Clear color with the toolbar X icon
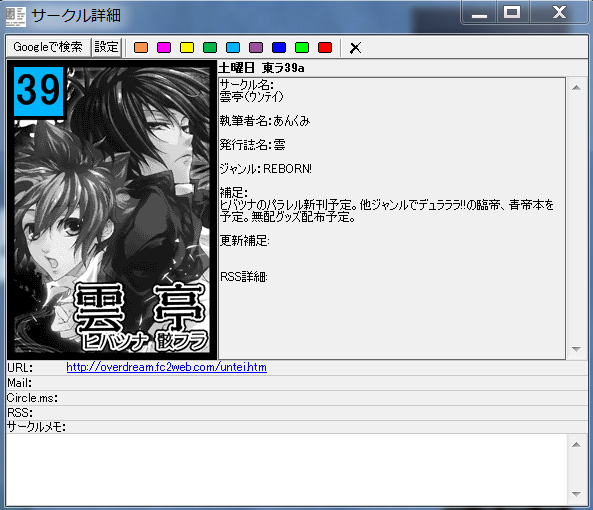The width and height of the screenshot is (593, 510). click(355, 48)
